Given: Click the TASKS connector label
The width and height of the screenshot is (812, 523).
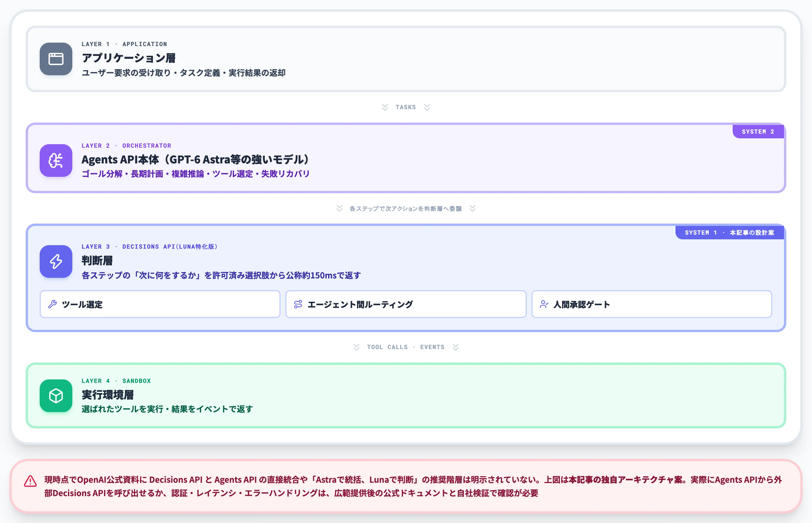Looking at the screenshot, I should (x=405, y=107).
